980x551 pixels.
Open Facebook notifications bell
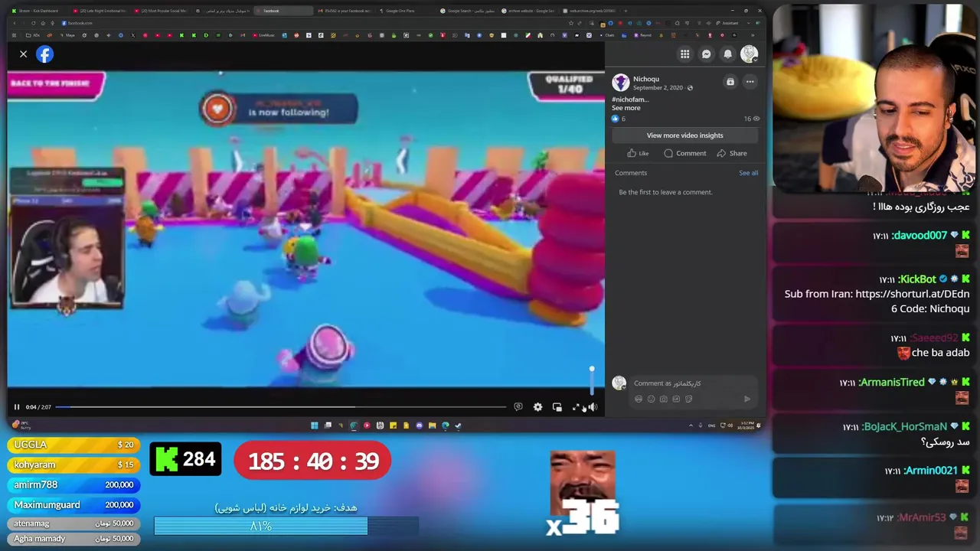(x=727, y=54)
